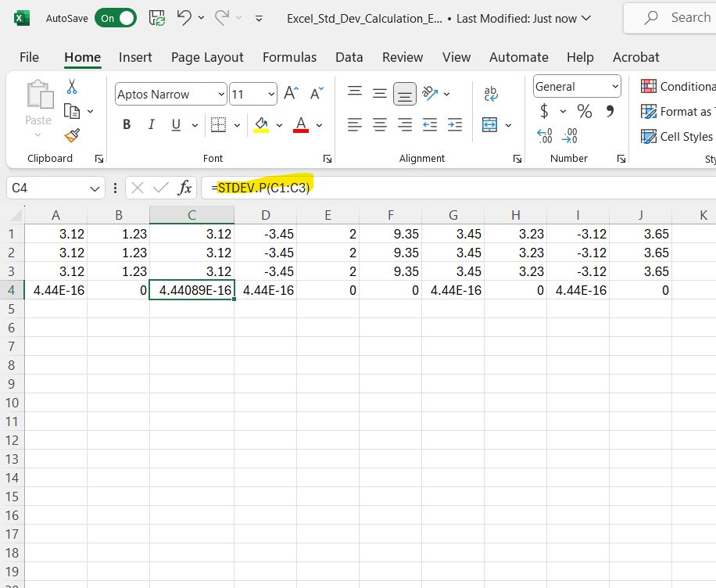Click Cell Styles button
716x588 pixels.
(x=677, y=136)
